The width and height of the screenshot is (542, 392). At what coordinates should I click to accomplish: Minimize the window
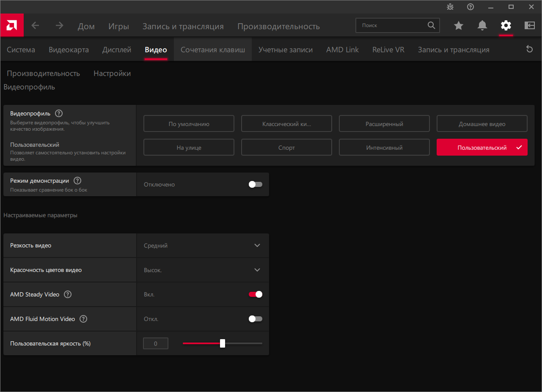[491, 7]
